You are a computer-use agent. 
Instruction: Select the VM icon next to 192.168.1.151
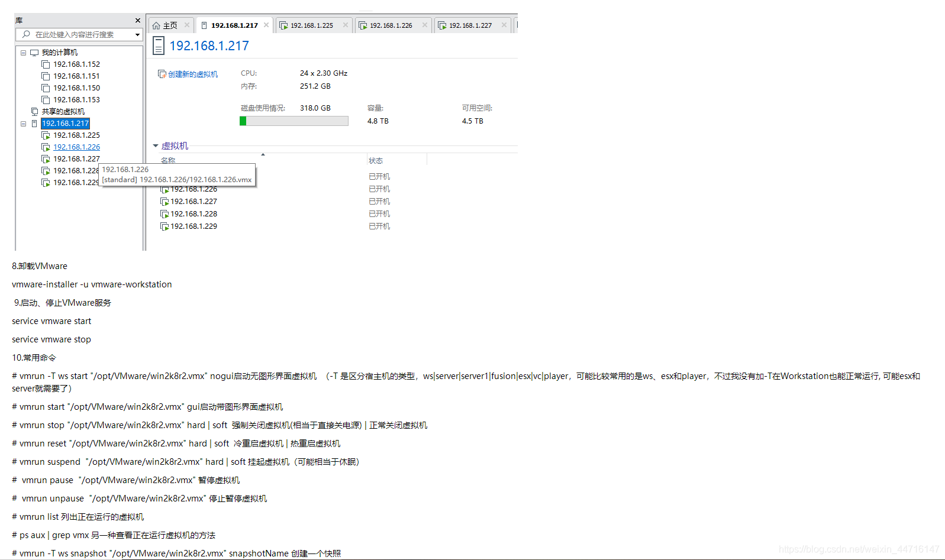tap(46, 76)
